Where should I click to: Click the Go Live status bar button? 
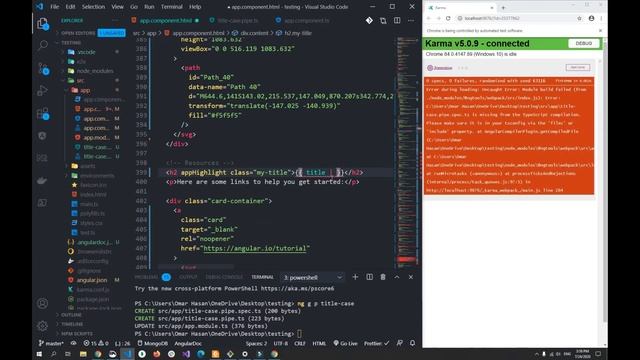click(345, 343)
